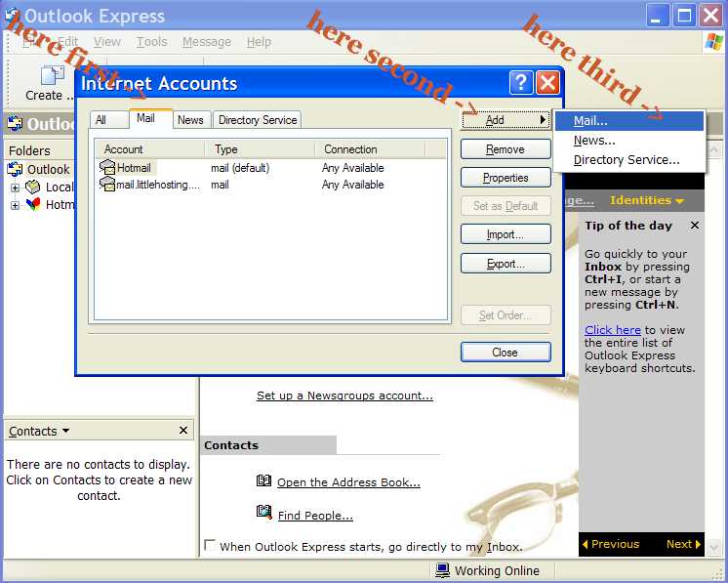Click the Windows flag logo icon
Screen dimensions: 728x583
713,41
